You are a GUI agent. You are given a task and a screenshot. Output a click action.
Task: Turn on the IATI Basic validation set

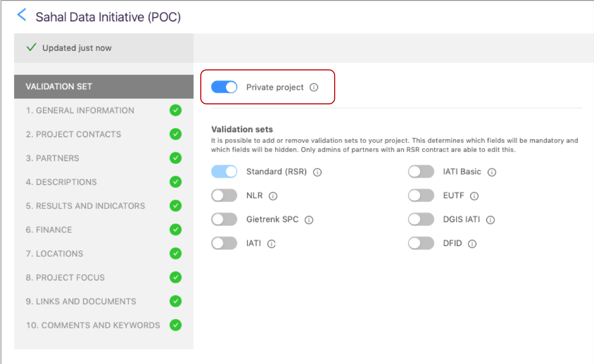(421, 172)
